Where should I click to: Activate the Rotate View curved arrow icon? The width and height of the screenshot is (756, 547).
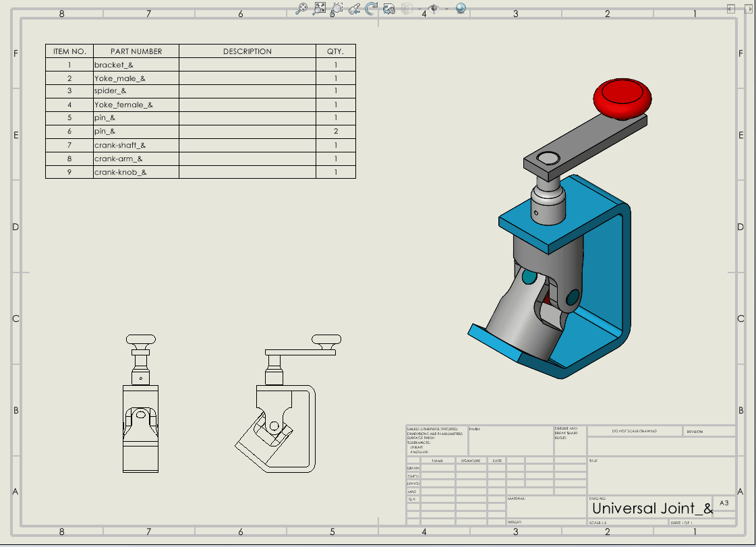(371, 8)
